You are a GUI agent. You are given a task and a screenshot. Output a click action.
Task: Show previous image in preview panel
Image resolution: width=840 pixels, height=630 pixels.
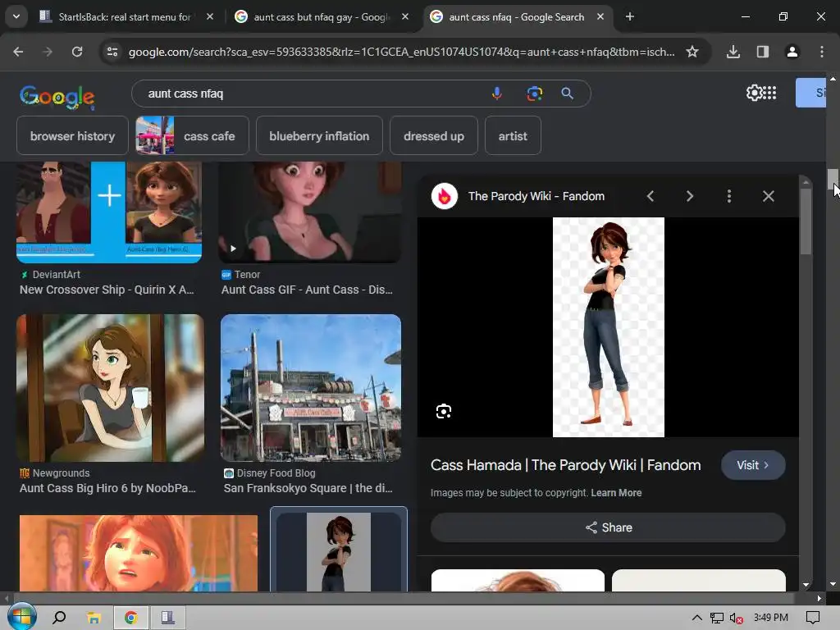click(651, 196)
